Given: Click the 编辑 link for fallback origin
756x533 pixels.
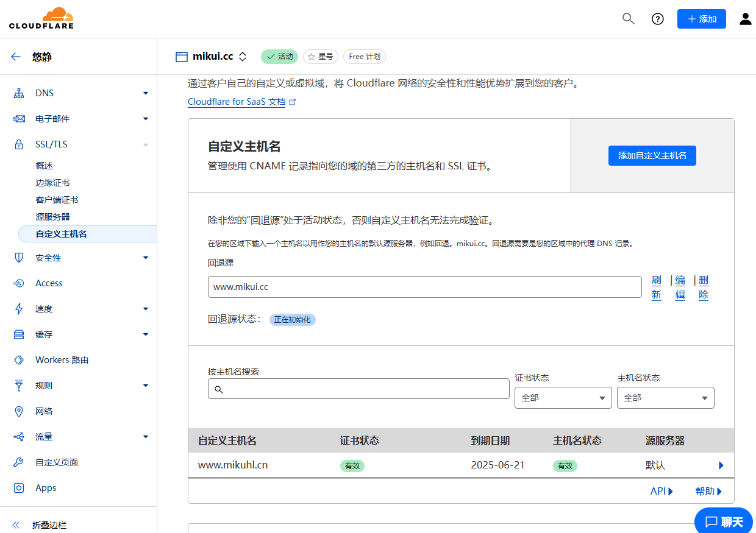Looking at the screenshot, I should (680, 288).
